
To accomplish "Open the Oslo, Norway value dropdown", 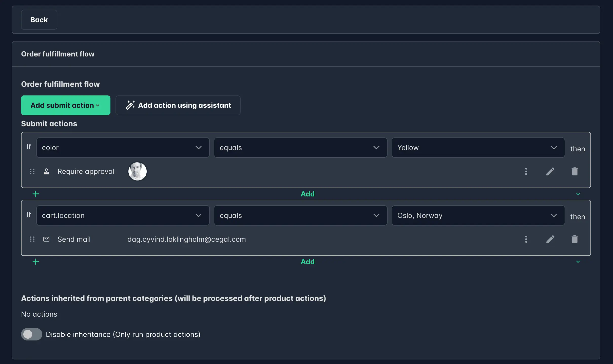I will (x=478, y=215).
